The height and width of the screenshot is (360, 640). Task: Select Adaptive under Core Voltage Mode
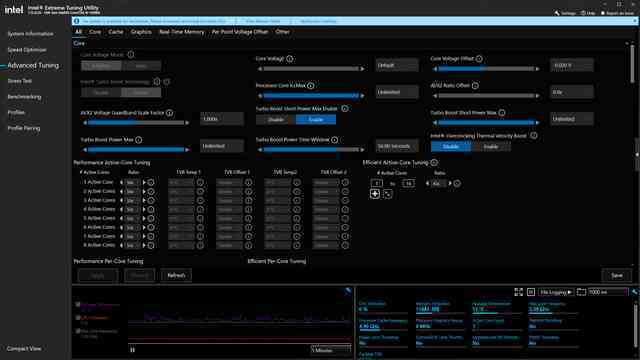(101, 65)
